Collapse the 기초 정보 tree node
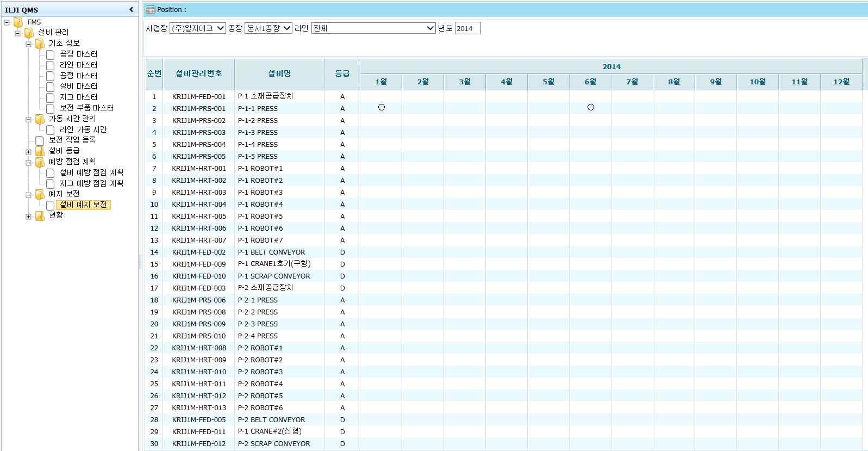This screenshot has width=868, height=451. (x=28, y=44)
